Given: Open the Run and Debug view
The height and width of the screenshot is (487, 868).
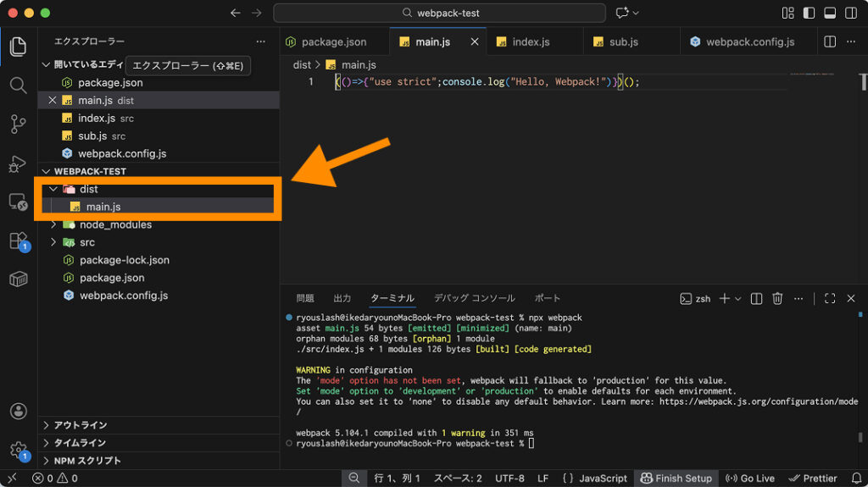Looking at the screenshot, I should tap(18, 163).
